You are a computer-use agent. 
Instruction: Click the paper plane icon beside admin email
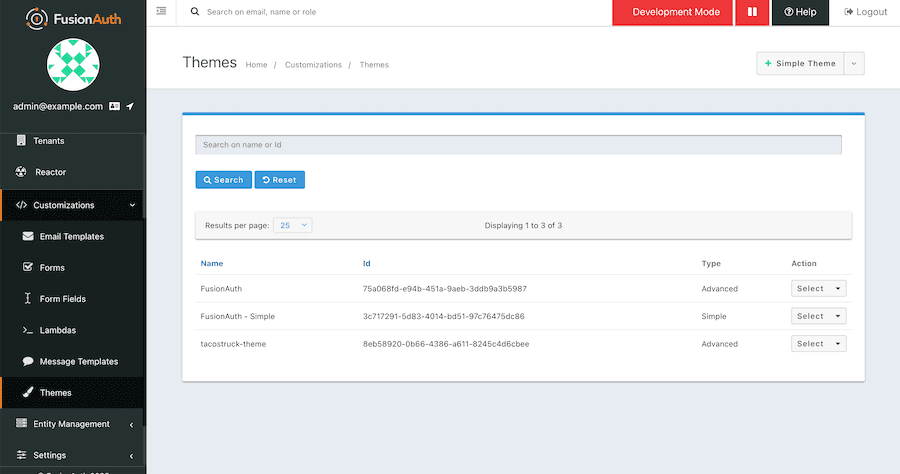[130, 106]
